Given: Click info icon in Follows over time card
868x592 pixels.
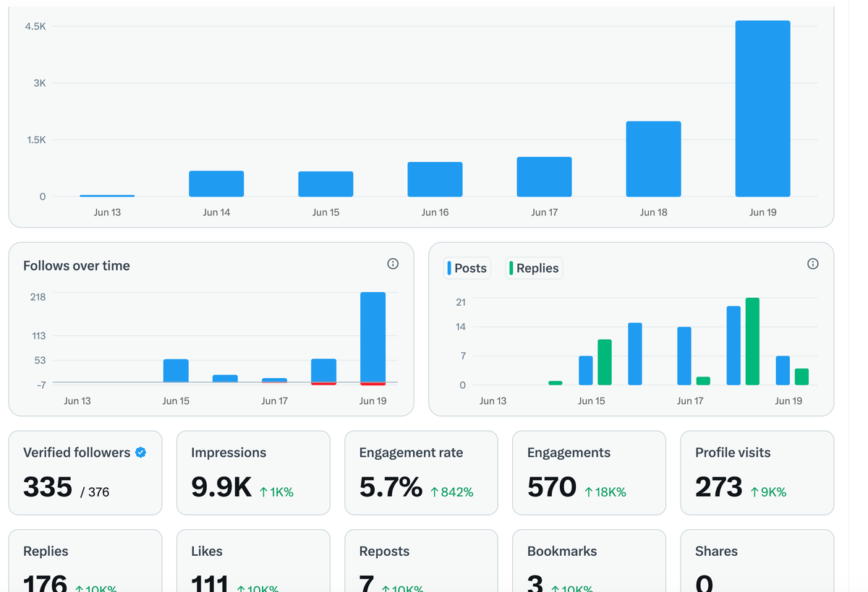Looking at the screenshot, I should point(393,264).
